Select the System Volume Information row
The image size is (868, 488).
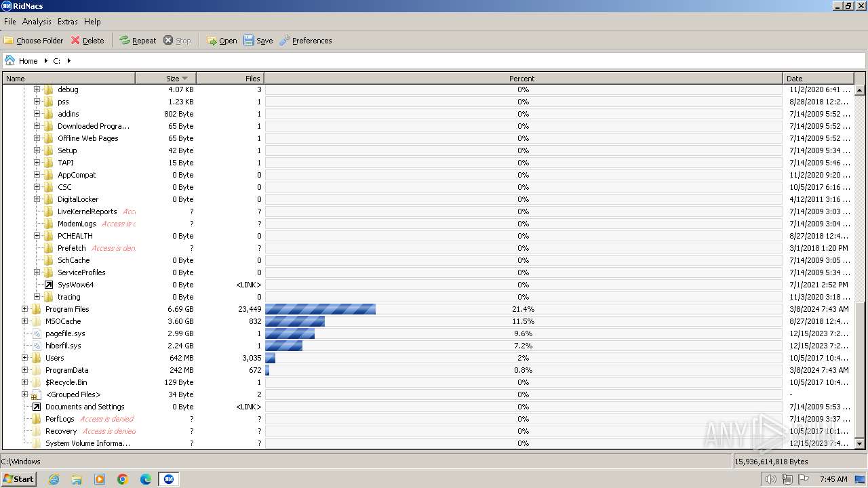[427, 443]
